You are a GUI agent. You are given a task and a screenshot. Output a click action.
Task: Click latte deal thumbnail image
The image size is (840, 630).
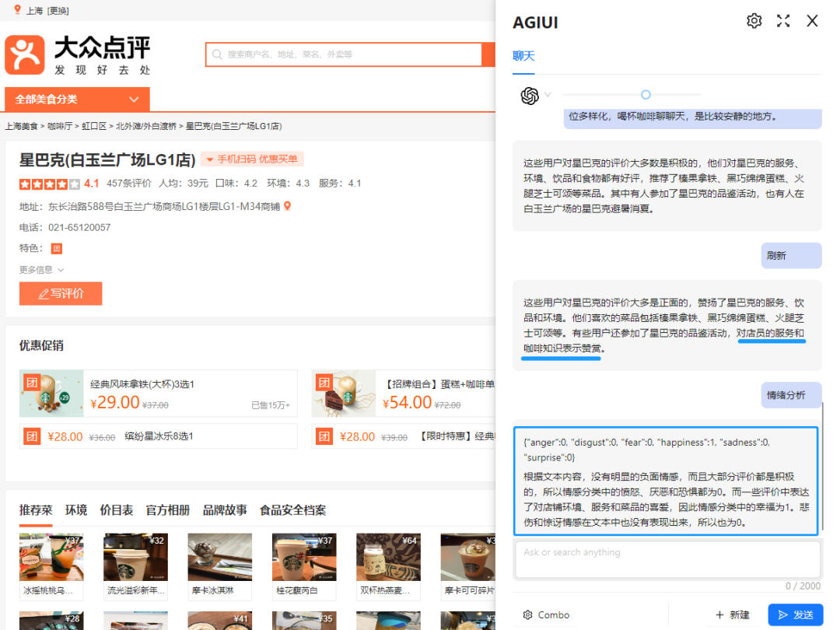pyautogui.click(x=51, y=394)
